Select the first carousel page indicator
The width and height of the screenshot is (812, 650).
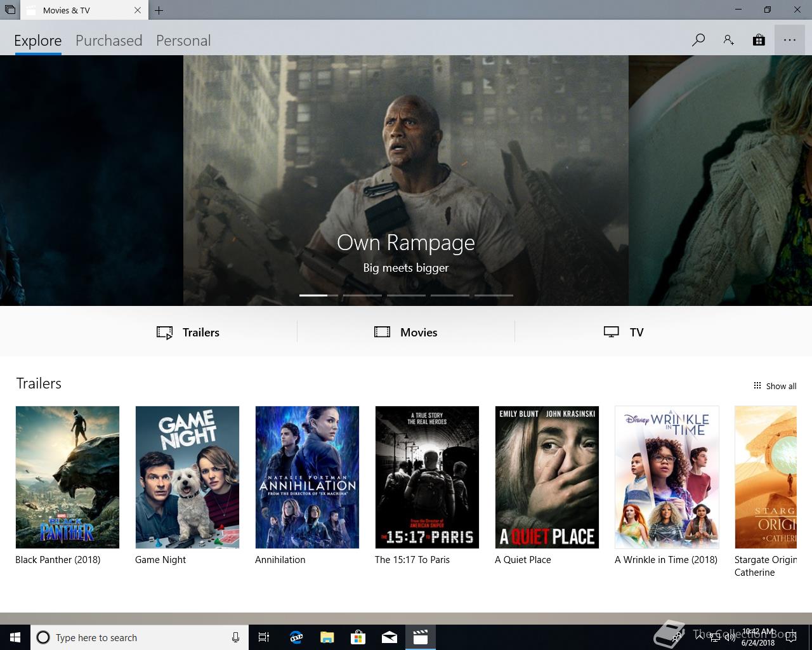pyautogui.click(x=318, y=295)
